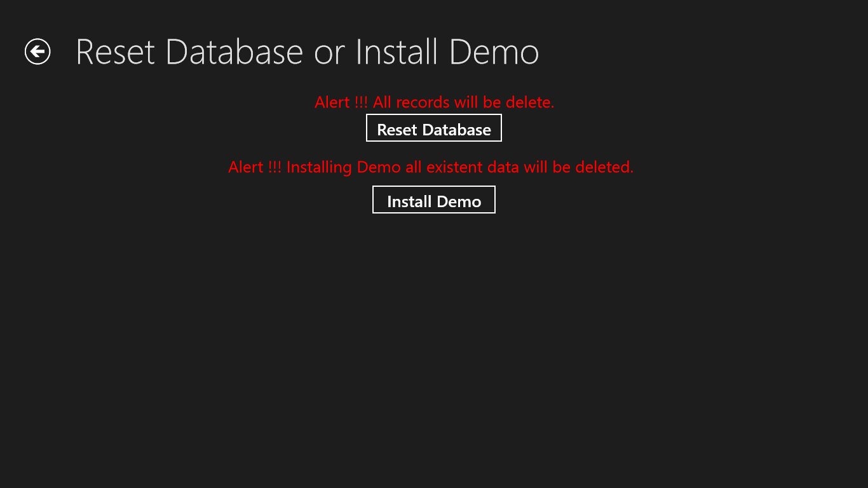
Task: Start demo installation from the second button
Action: [434, 200]
